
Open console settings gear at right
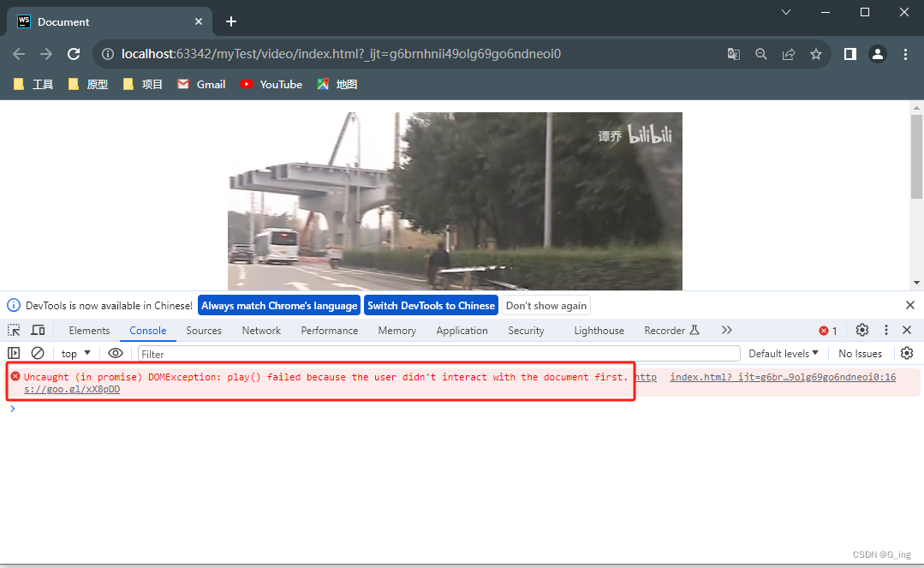coord(907,353)
